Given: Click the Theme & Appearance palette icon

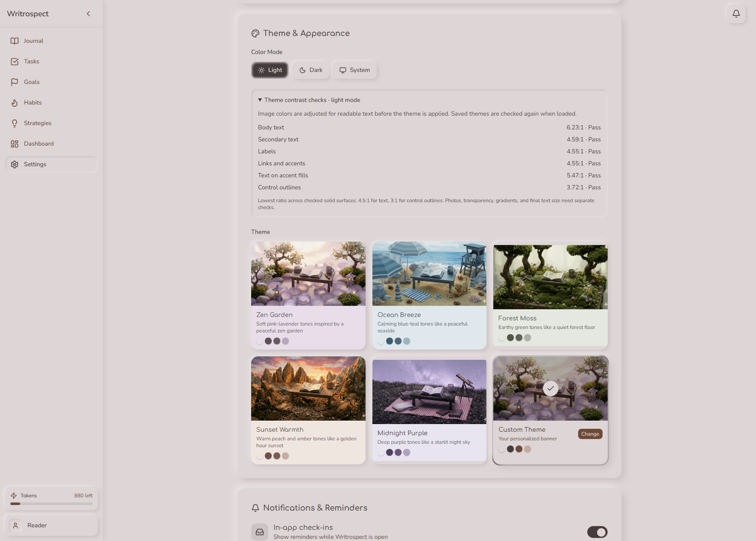Looking at the screenshot, I should click(x=255, y=33).
